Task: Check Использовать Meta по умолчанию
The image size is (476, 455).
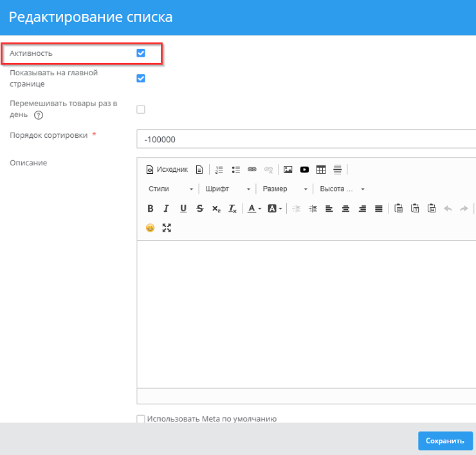Action: click(141, 419)
